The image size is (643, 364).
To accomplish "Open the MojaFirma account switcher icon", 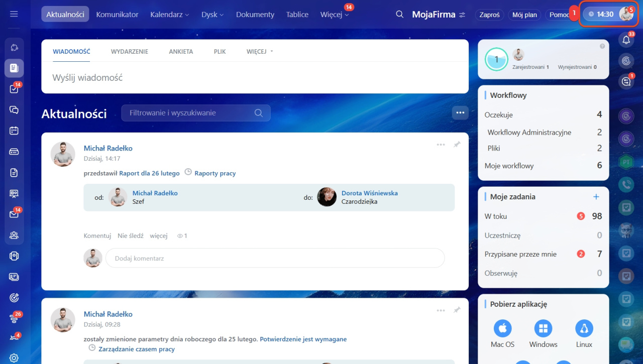I will [463, 15].
